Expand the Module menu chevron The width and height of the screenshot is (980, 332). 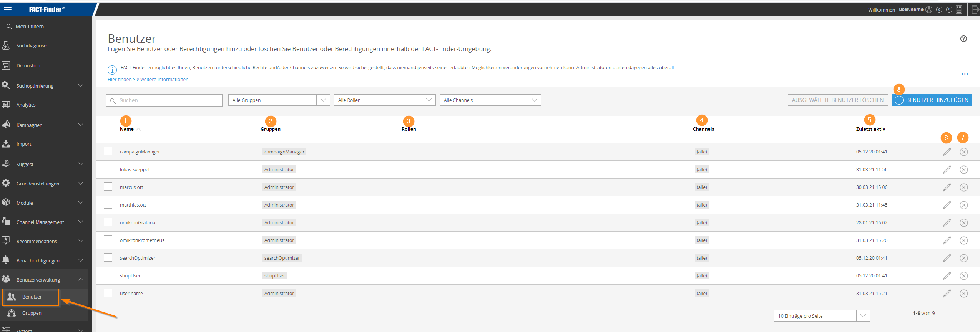point(81,202)
